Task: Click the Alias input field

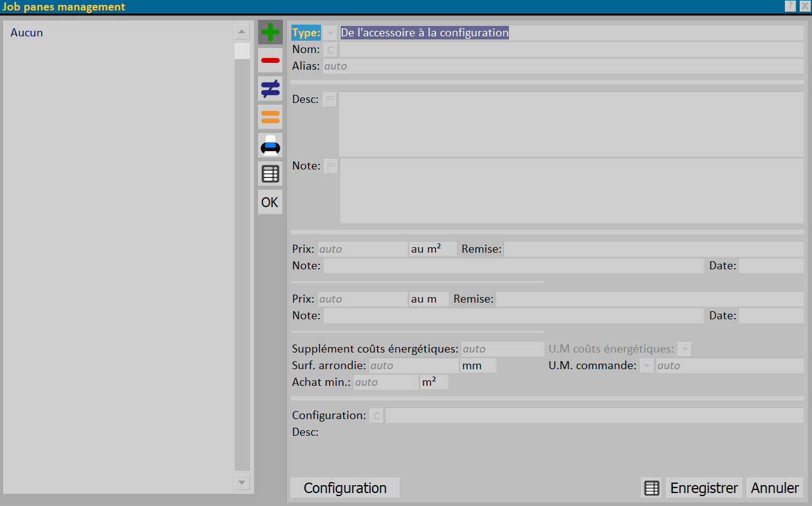Action: click(562, 66)
